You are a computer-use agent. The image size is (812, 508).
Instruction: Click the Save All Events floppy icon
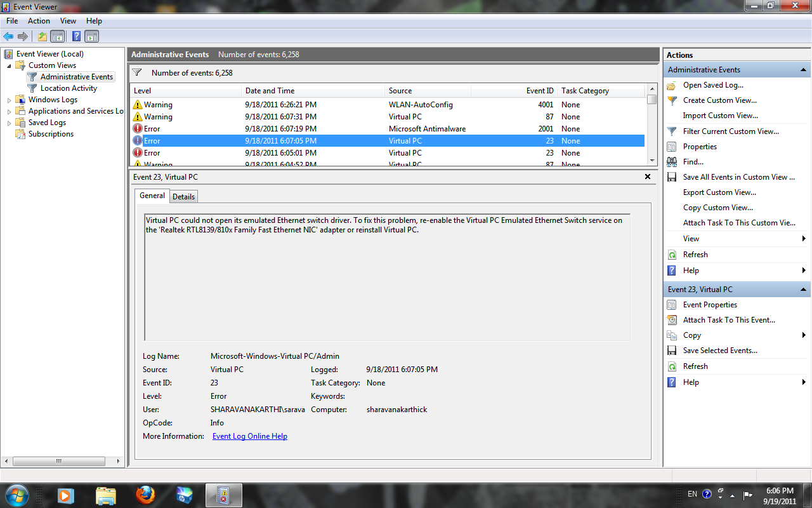pos(672,177)
